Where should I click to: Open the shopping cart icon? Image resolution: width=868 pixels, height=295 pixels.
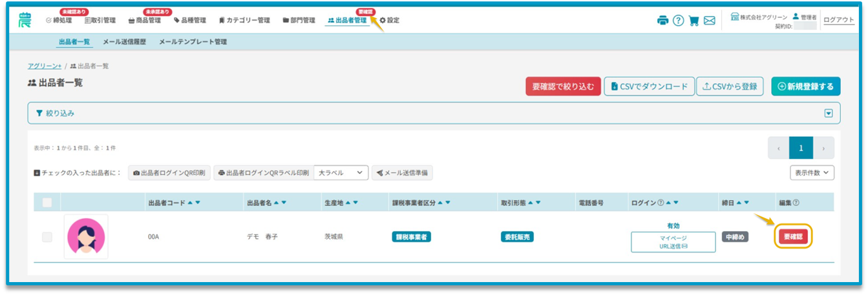point(693,20)
